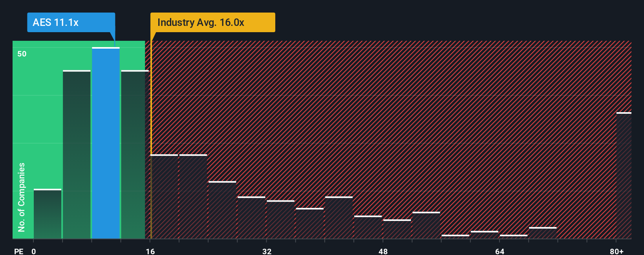Click the dark-green bar just left of the 16 mark

[135, 155]
